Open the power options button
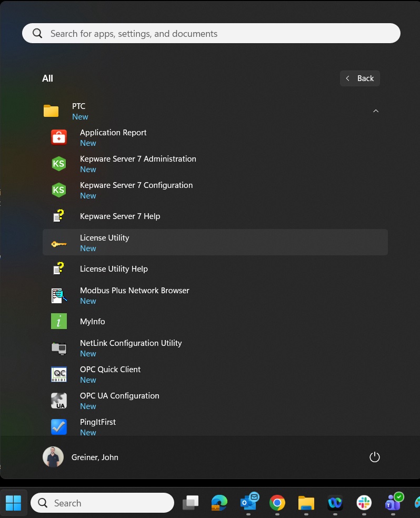The image size is (420, 518). 375,457
